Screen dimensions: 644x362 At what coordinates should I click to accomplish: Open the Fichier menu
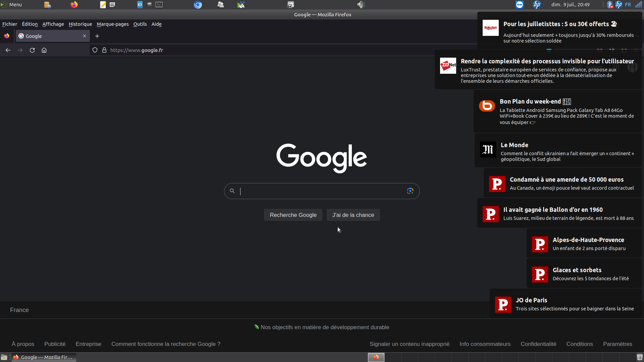[x=10, y=24]
